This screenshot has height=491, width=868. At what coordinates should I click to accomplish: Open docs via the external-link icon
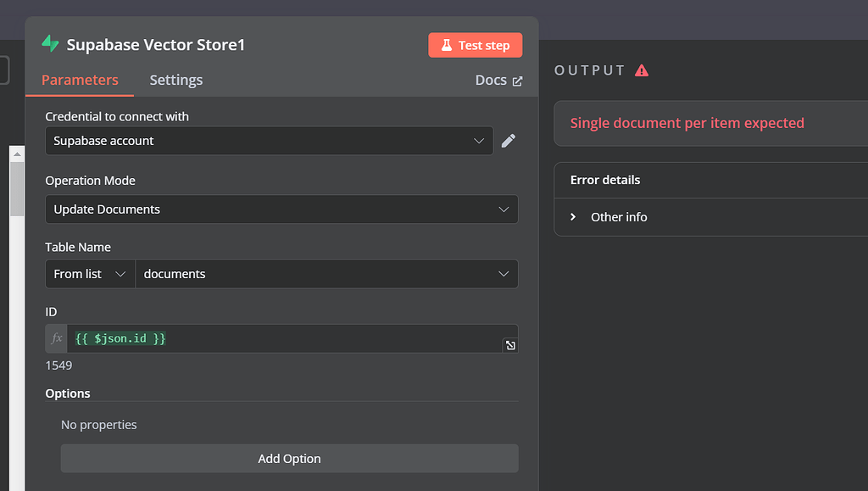(519, 80)
